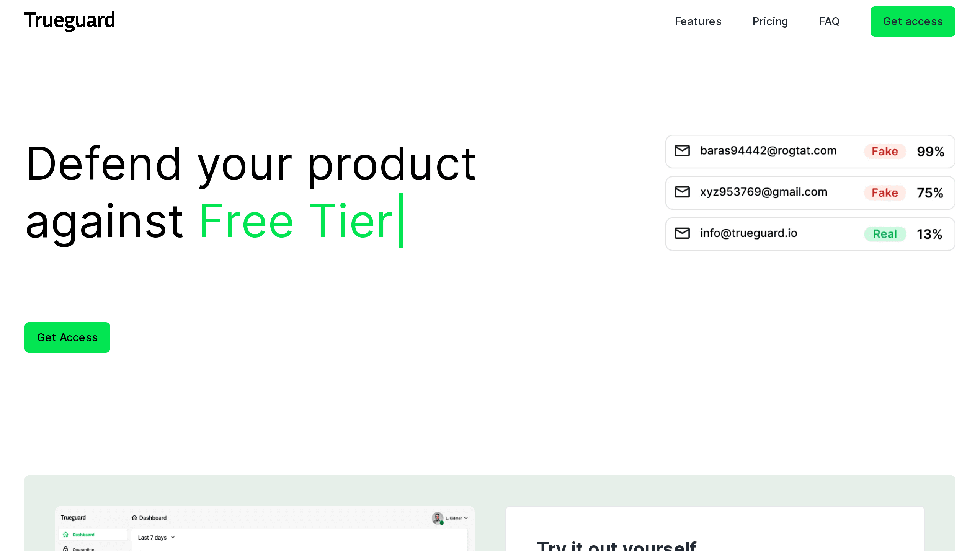Image resolution: width=980 pixels, height=551 pixels.
Task: Click the Get access button in navbar
Action: coord(912,21)
